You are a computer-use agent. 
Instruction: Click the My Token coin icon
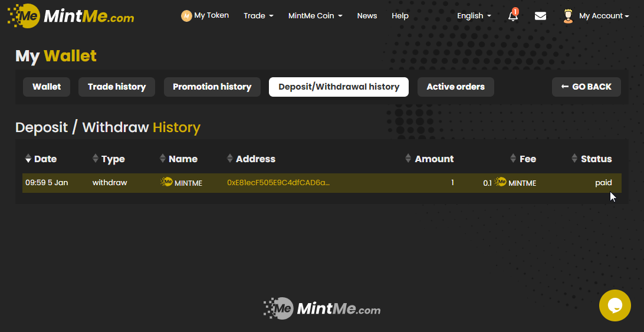pos(186,16)
